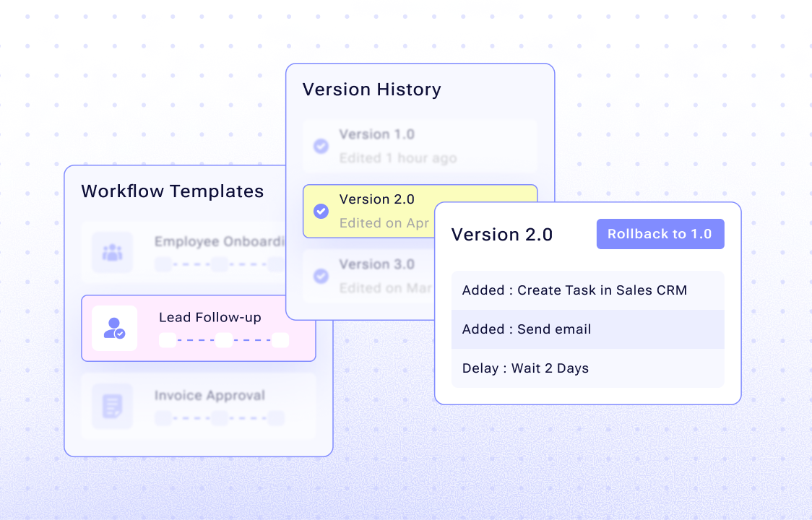Click the checkmark badge next to Version 3.0
This screenshot has width=812, height=520.
[321, 276]
